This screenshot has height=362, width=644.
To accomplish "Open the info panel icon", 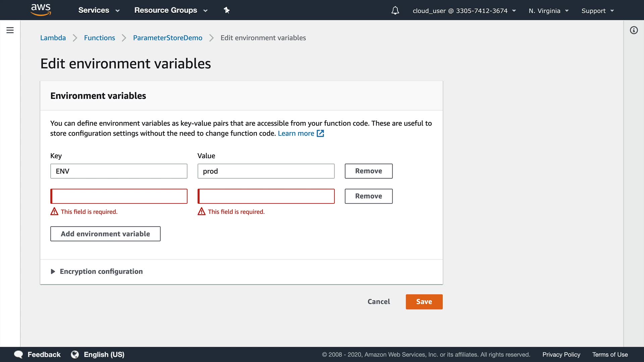I will pos(634,31).
